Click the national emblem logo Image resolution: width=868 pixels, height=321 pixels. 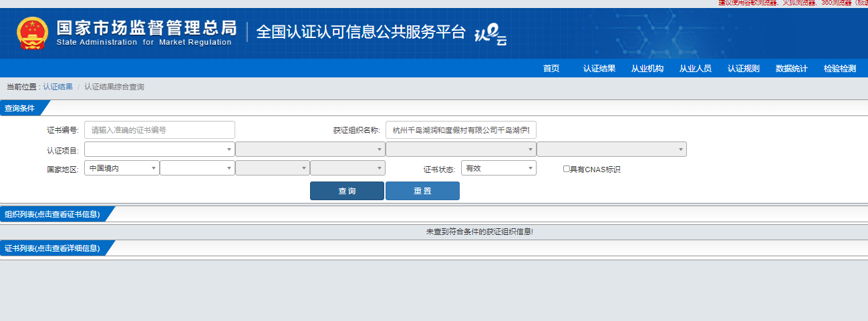32,33
